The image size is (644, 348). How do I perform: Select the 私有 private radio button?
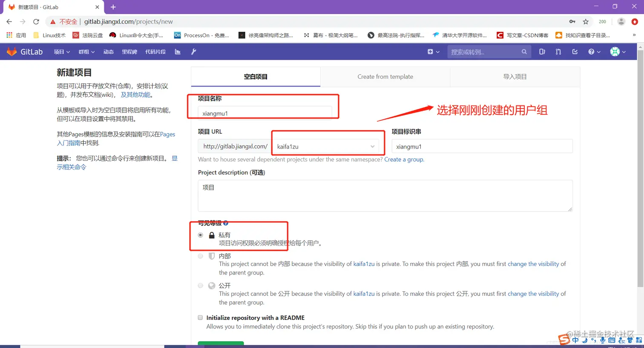click(x=200, y=235)
